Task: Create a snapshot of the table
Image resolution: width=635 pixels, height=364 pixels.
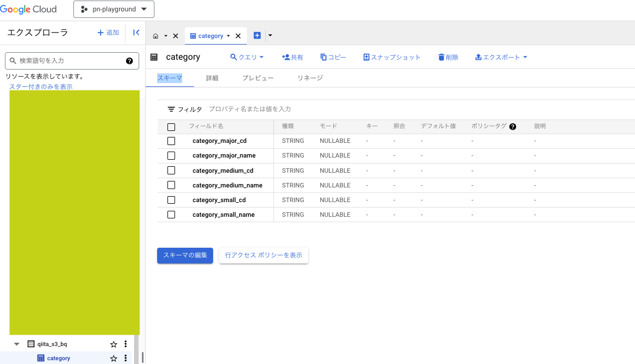Action: [392, 57]
